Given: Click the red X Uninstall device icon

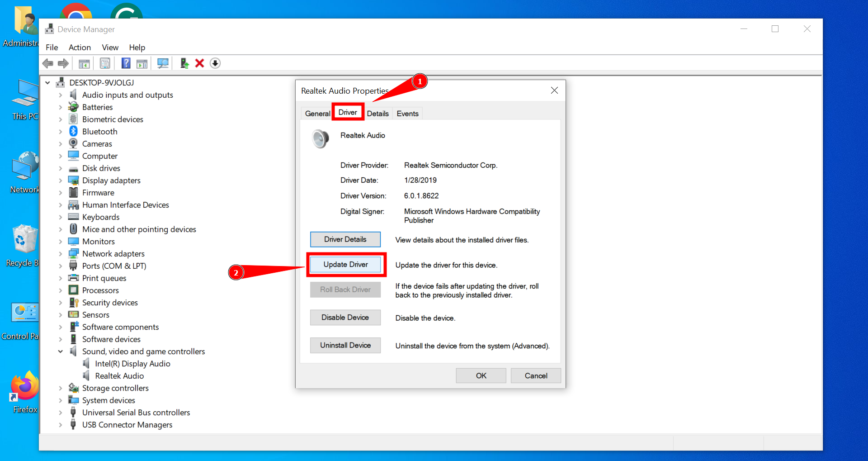Looking at the screenshot, I should [x=199, y=63].
